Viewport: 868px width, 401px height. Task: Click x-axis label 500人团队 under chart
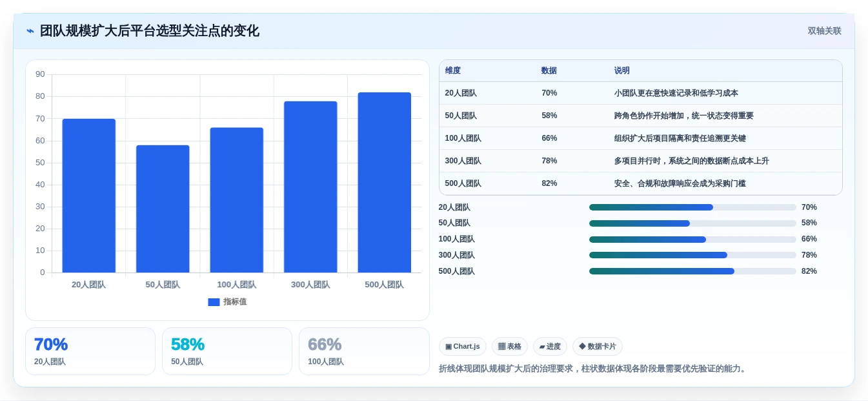[385, 285]
